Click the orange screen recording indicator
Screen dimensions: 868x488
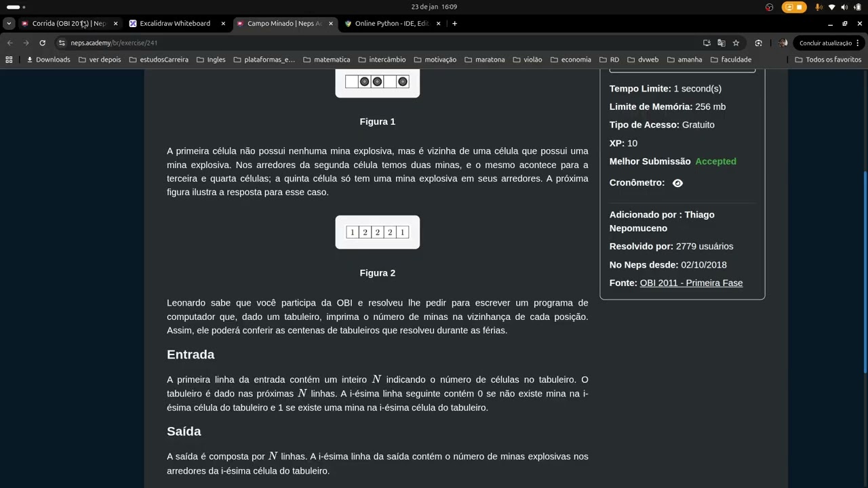(794, 7)
